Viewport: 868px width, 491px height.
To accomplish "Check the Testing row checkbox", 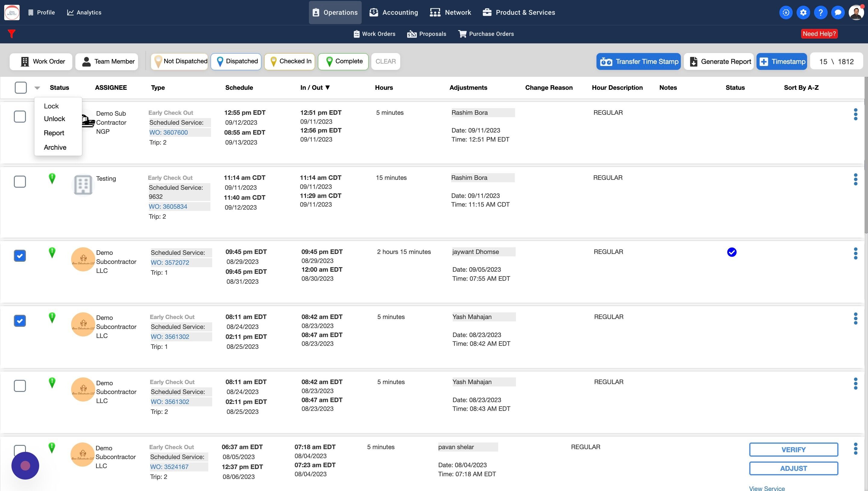I will [x=20, y=182].
